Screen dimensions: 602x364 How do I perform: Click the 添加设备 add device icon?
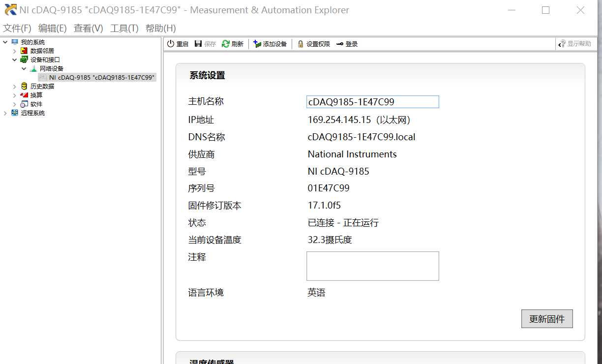257,44
